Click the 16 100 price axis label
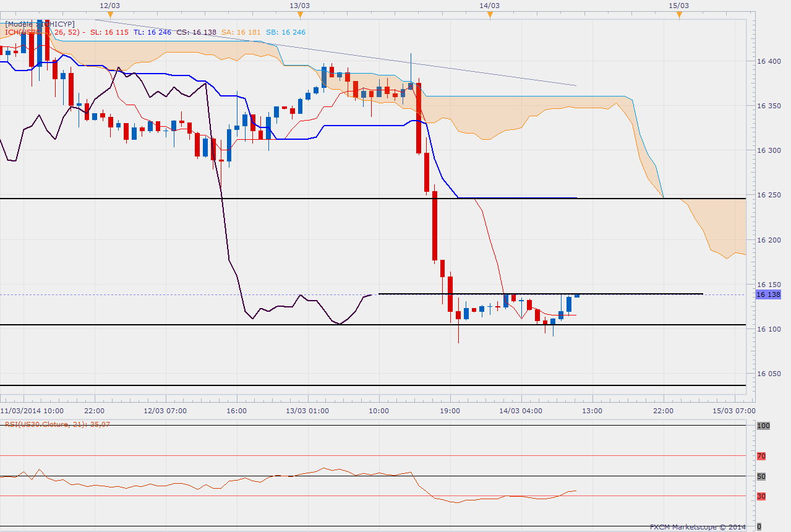This screenshot has width=791, height=532. tap(769, 329)
